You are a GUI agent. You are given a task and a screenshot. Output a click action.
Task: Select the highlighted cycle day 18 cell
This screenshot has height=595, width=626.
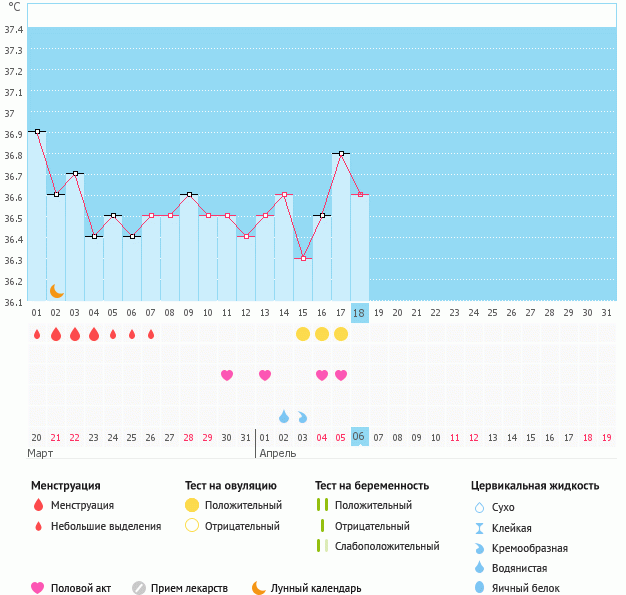click(x=360, y=313)
